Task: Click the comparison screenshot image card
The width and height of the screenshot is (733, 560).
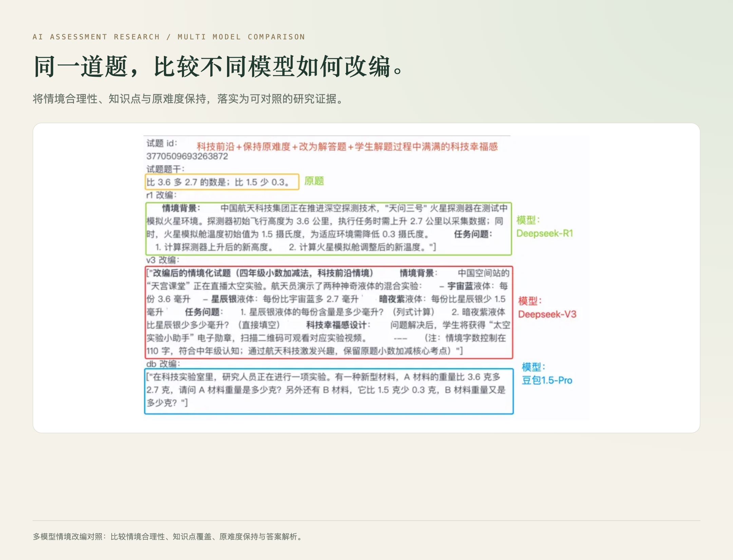Action: click(366, 278)
